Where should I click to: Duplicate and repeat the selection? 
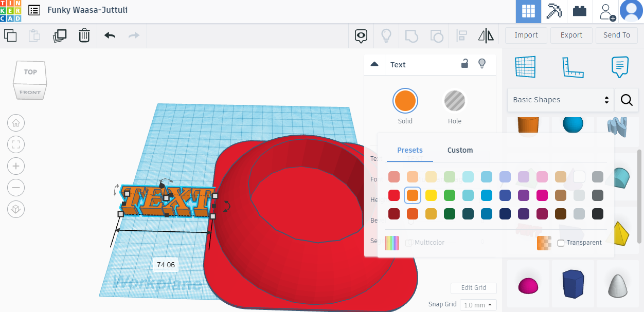tap(60, 35)
